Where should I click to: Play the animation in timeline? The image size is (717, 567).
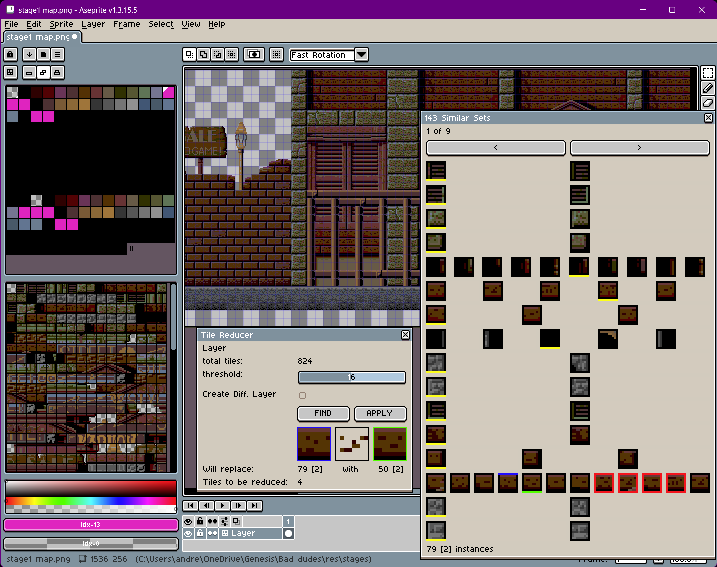coord(223,506)
